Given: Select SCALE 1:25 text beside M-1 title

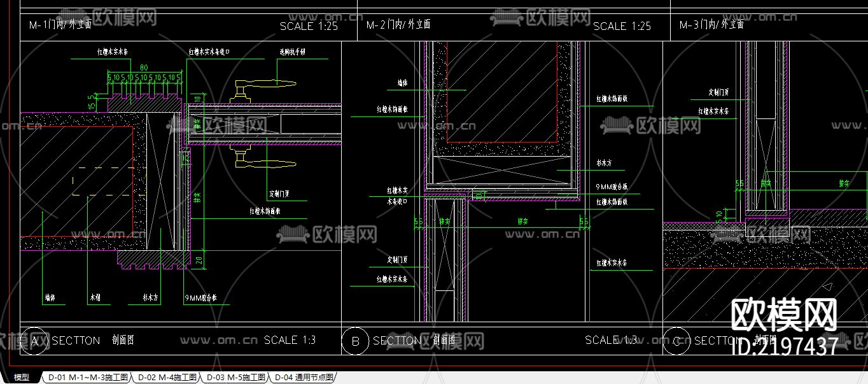Looking at the screenshot, I should coord(309,26).
